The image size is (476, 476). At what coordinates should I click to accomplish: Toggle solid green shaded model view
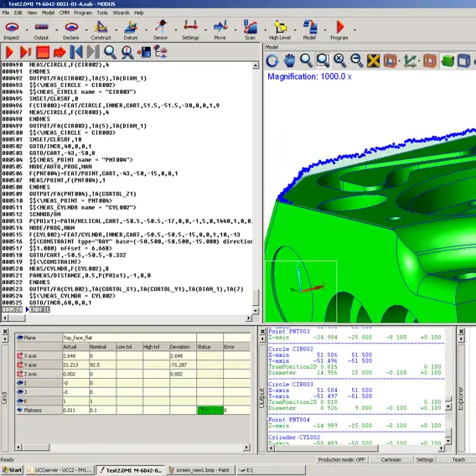[x=448, y=60]
